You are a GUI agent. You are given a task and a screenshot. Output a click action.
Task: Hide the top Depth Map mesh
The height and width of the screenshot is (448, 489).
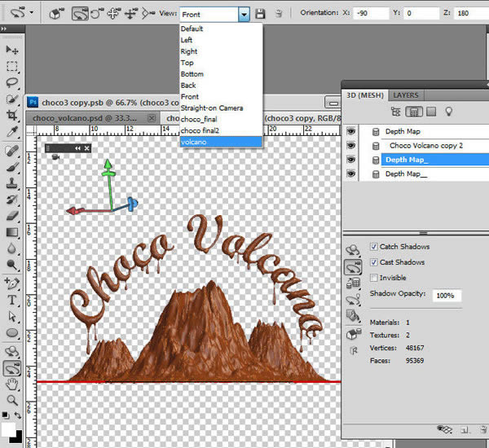pos(350,131)
